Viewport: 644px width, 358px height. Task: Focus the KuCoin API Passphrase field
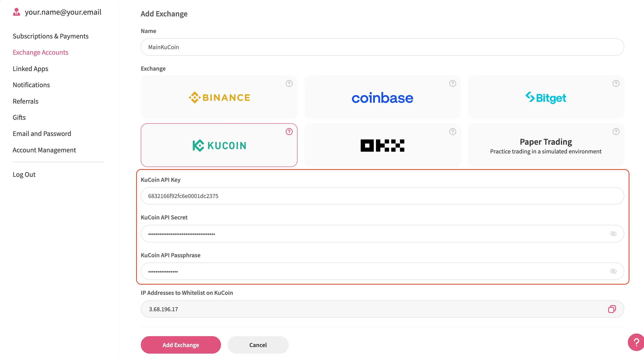tap(382, 271)
